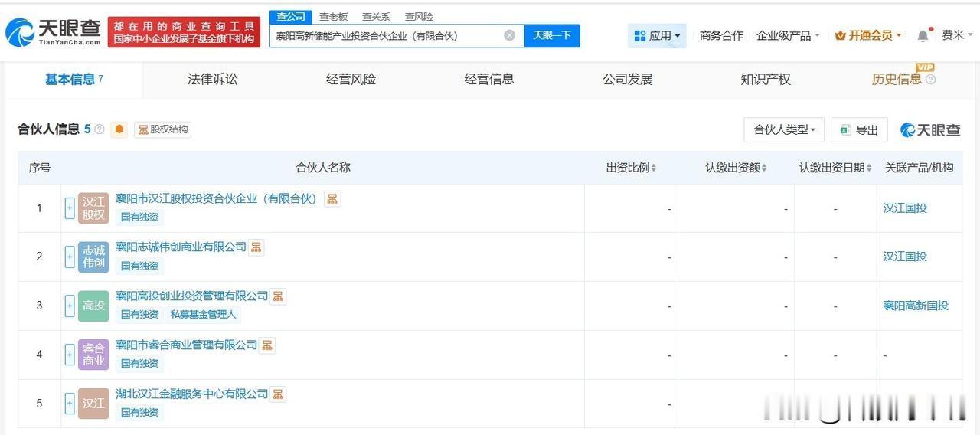Click the 睿合商业 logo thumbnail

[x=93, y=355]
